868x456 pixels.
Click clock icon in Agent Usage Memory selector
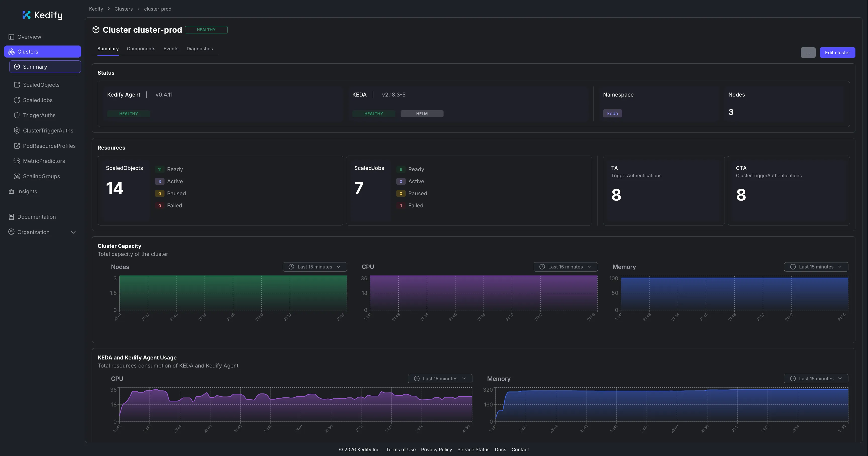[793, 379]
